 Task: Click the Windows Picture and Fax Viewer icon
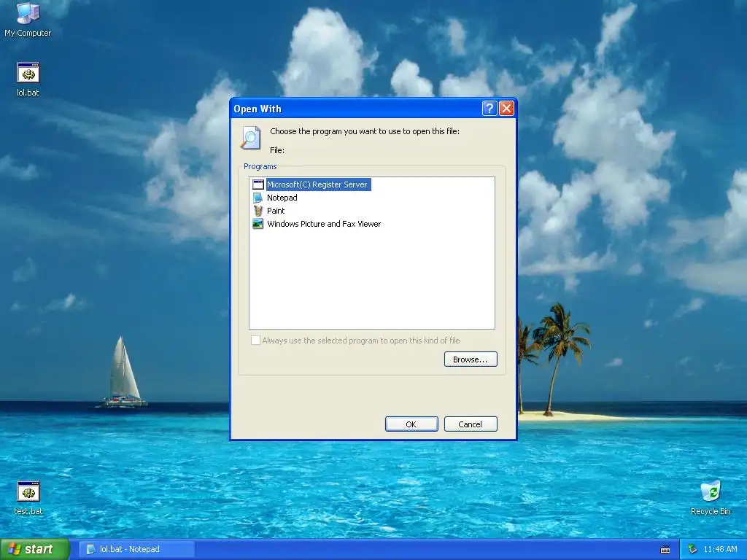258,224
